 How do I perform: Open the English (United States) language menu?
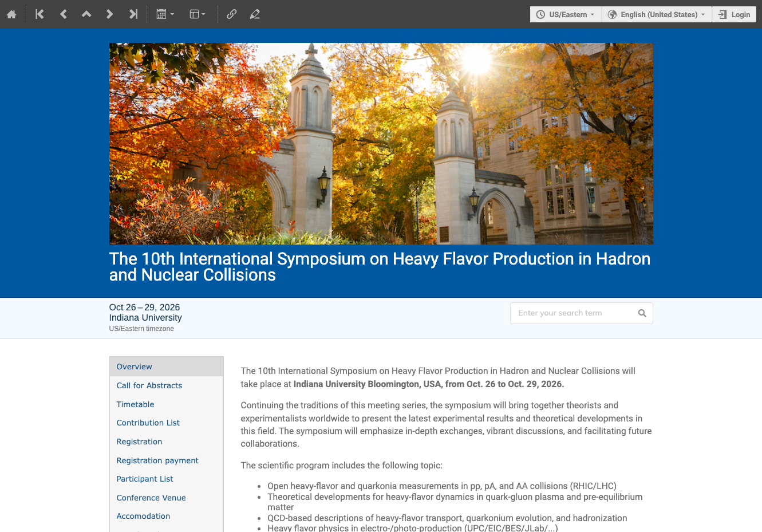pyautogui.click(x=657, y=14)
